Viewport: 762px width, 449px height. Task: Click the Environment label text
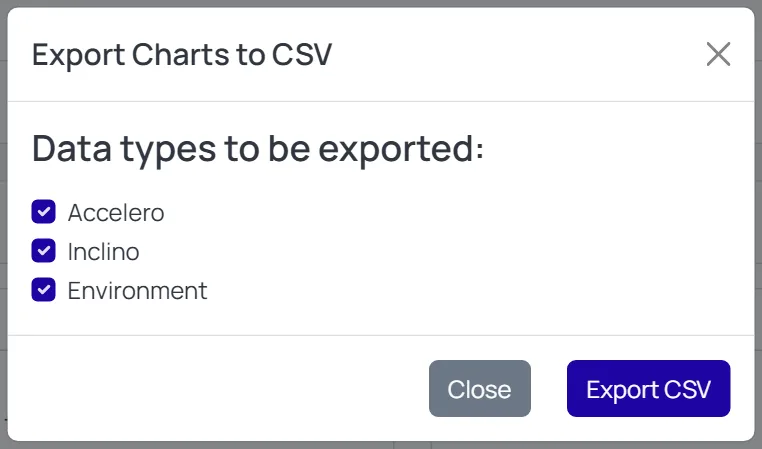[138, 291]
